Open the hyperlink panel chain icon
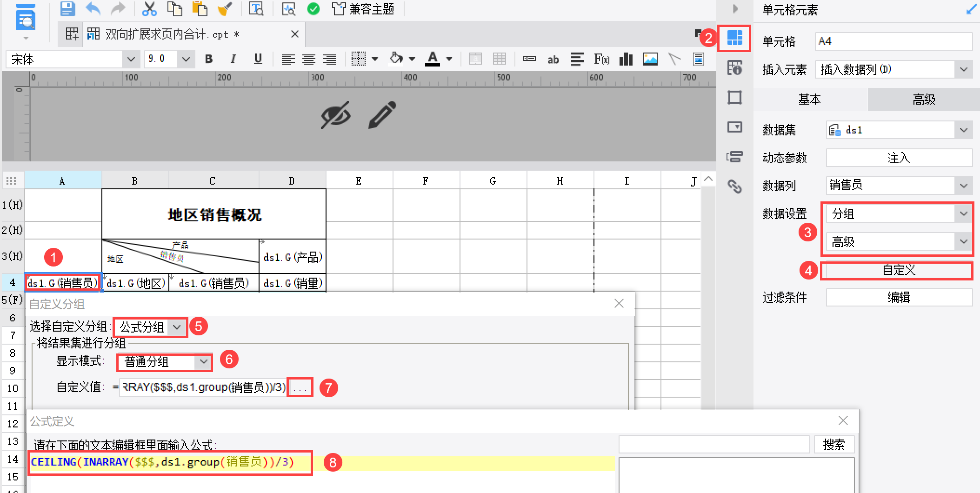This screenshot has width=980, height=493. pos(735,187)
